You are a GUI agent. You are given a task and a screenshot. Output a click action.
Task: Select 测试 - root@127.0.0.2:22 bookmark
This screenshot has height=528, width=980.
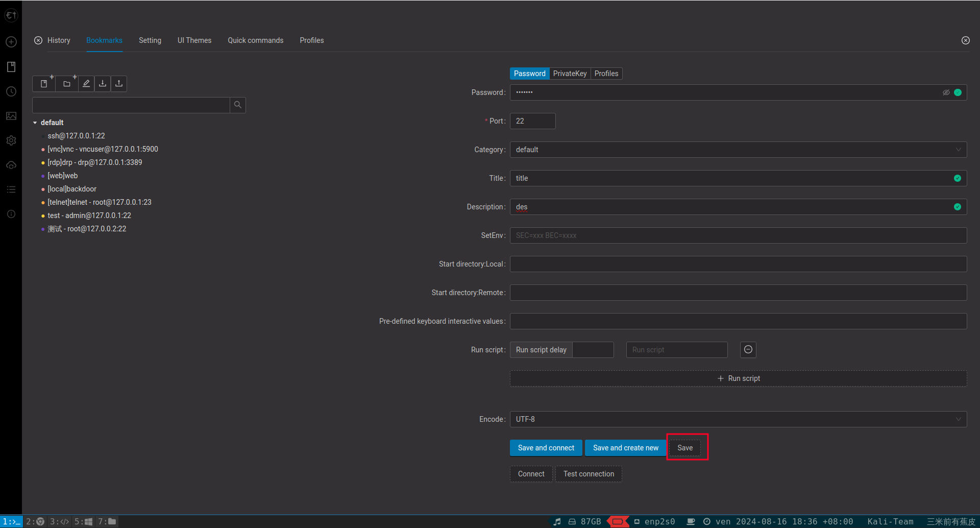pos(87,229)
